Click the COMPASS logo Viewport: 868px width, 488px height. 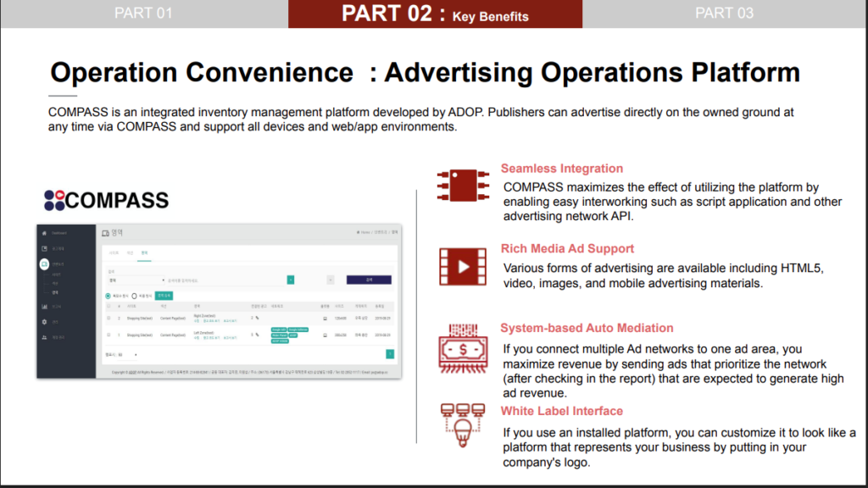click(x=106, y=200)
